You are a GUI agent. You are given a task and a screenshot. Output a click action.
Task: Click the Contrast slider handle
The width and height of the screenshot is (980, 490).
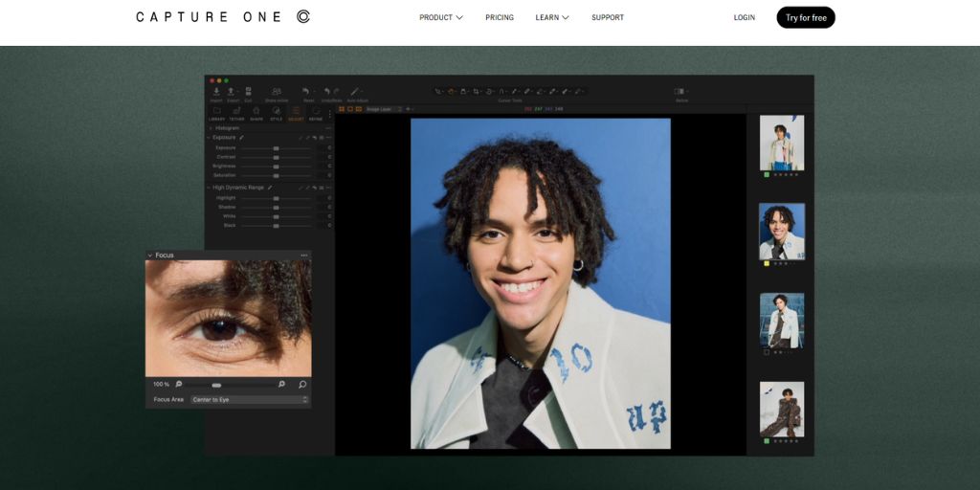tap(276, 158)
